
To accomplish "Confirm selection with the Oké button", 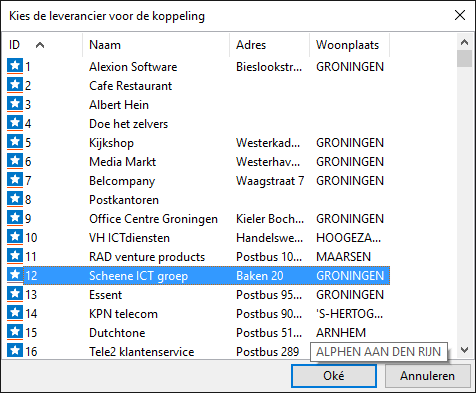I will (334, 376).
